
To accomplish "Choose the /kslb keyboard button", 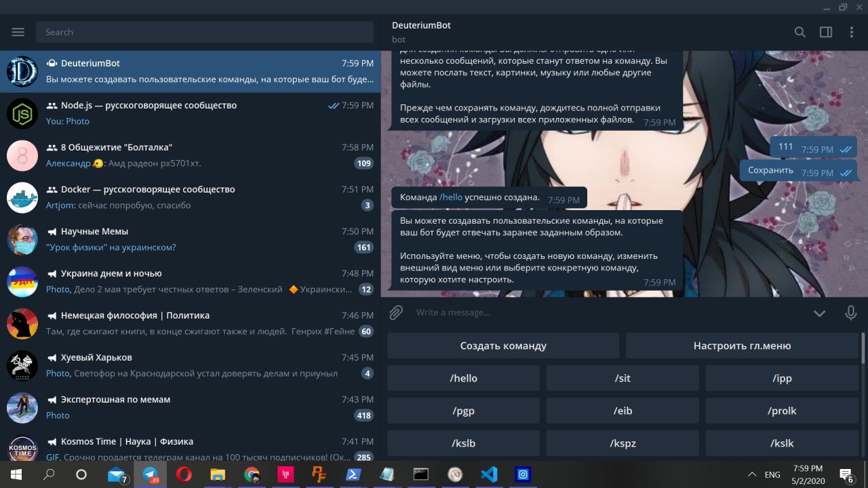I will pyautogui.click(x=464, y=443).
